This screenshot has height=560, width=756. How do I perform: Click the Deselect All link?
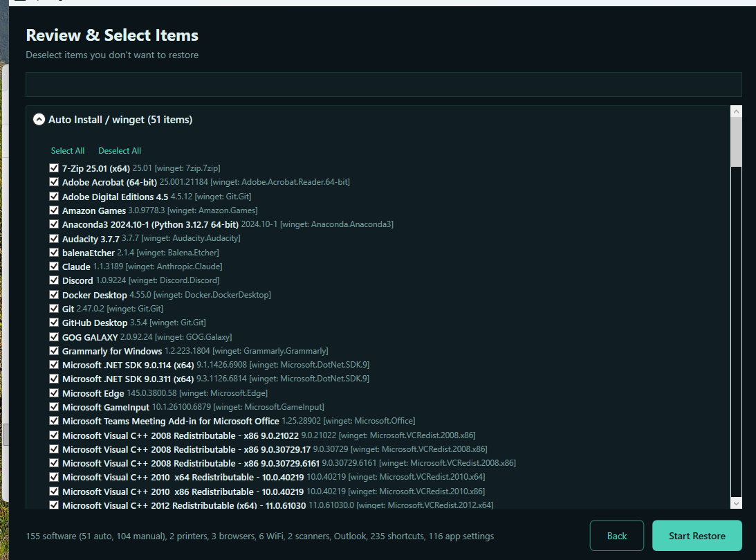pos(120,151)
